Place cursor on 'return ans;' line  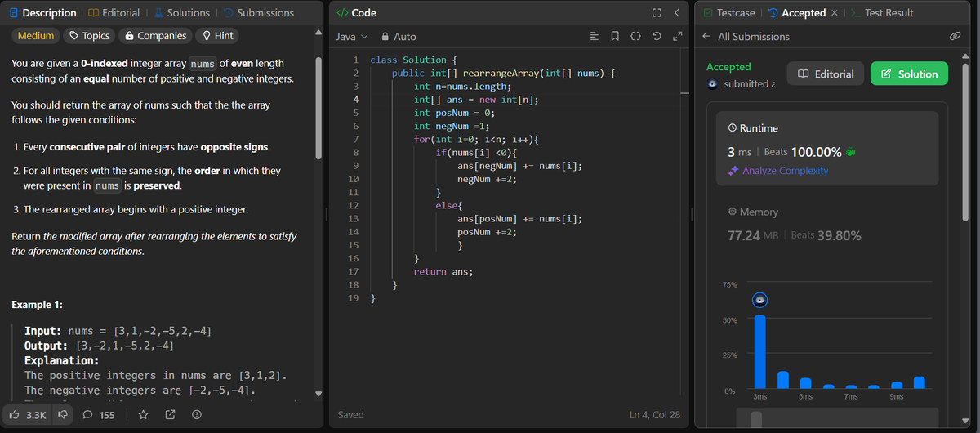[x=443, y=272]
